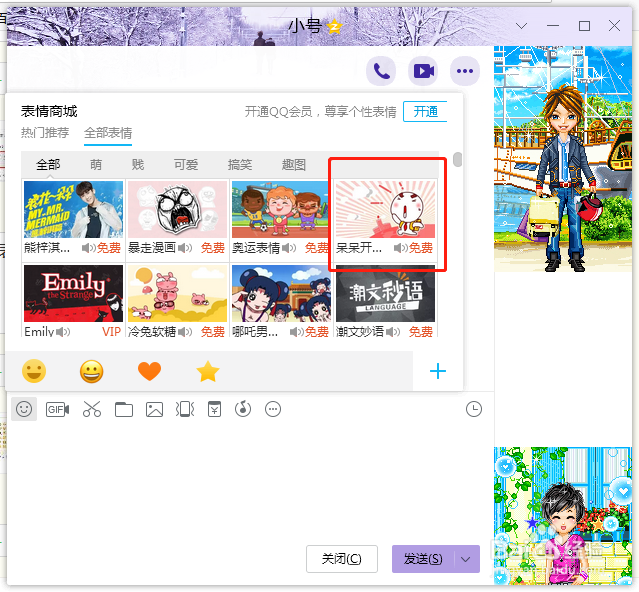The image size is (639, 592).
Task: Open the red envelope money icon
Action: click(214, 409)
